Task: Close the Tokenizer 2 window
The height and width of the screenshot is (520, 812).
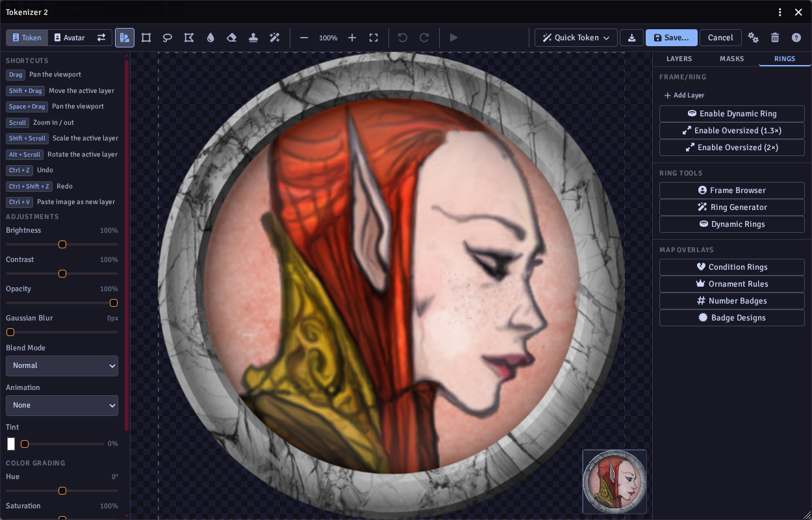Action: tap(799, 12)
